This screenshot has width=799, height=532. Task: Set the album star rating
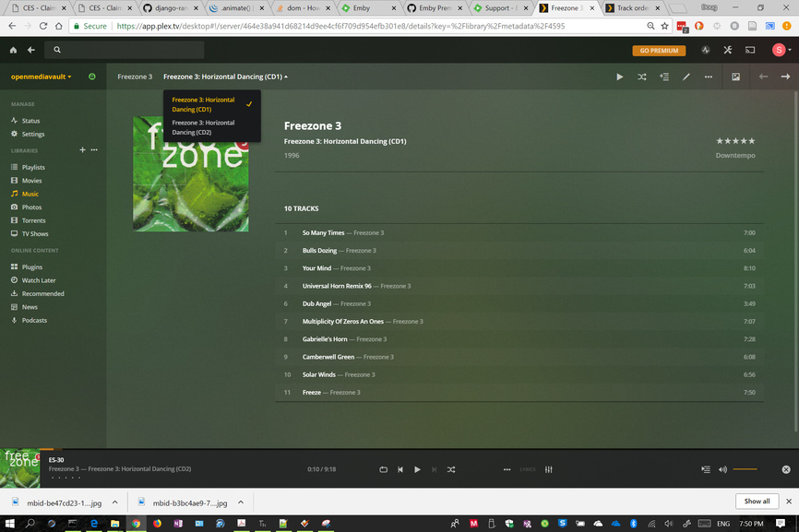735,141
